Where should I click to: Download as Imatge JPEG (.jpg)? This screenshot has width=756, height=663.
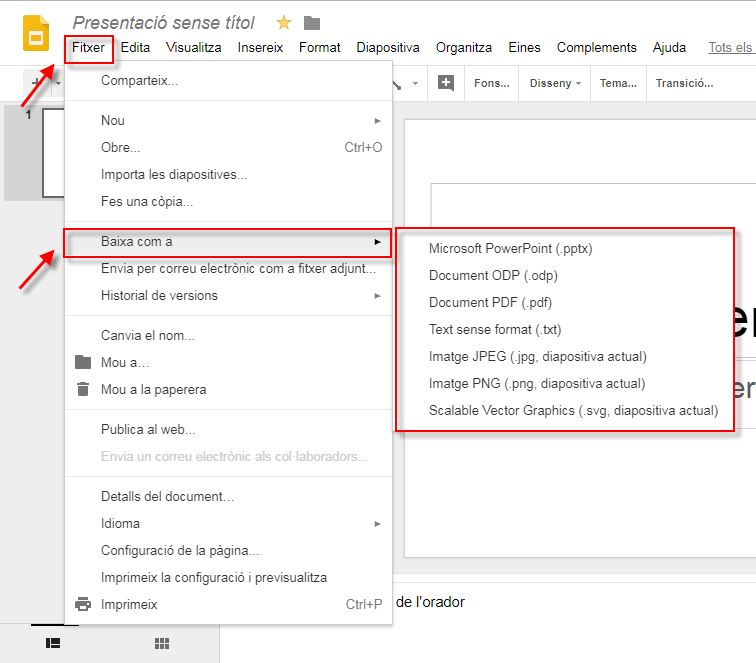point(565,357)
